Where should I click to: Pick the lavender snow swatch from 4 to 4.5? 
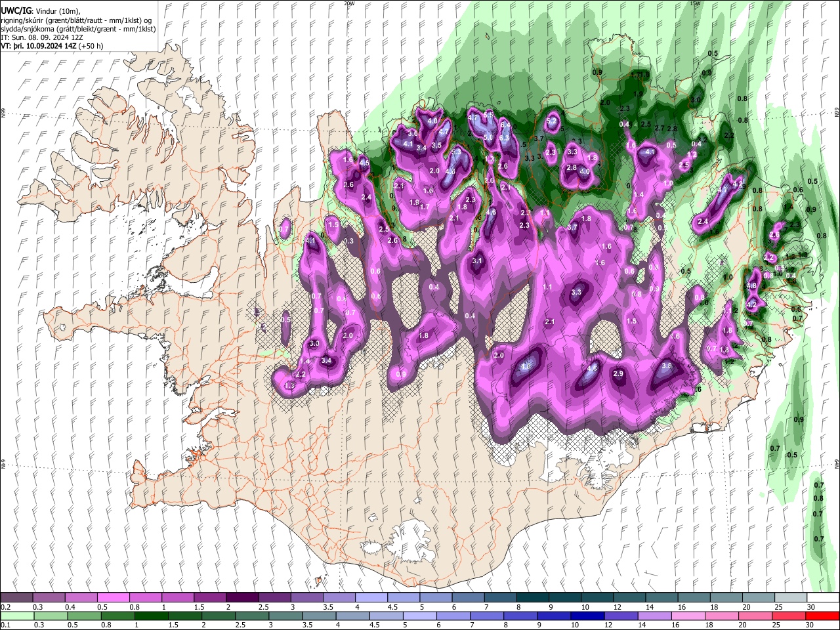371,598
